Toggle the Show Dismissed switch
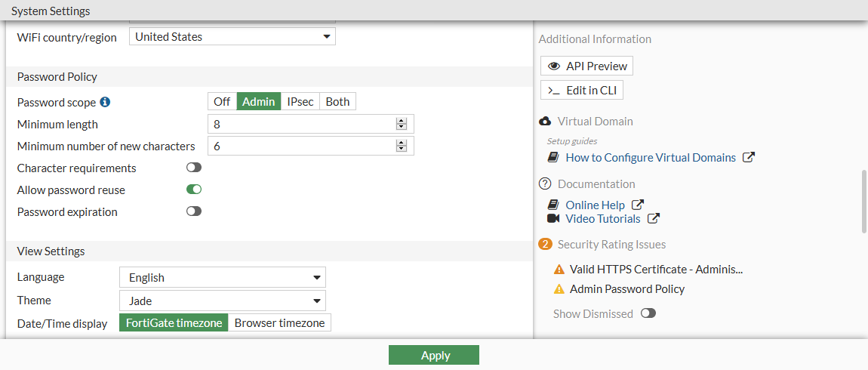The image size is (868, 370). click(648, 313)
